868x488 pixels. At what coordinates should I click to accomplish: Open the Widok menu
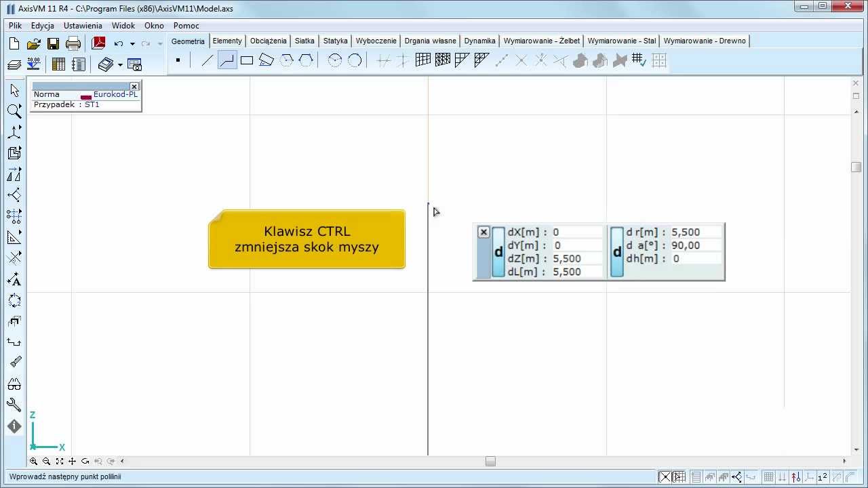coord(123,26)
